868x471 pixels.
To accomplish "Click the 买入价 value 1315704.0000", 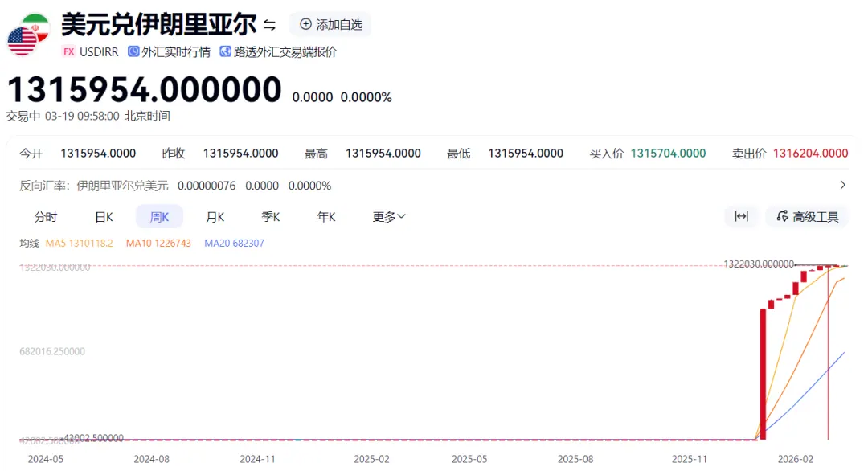I will point(668,154).
